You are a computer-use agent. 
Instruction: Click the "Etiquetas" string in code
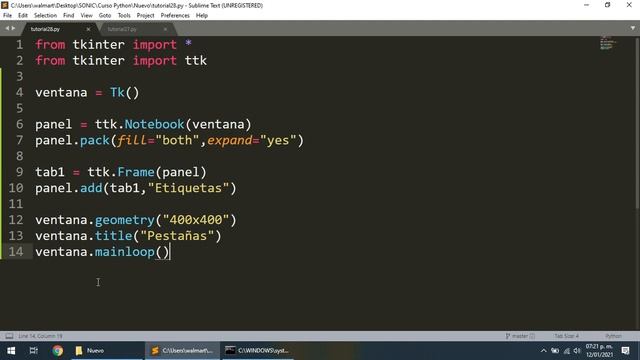click(x=188, y=188)
